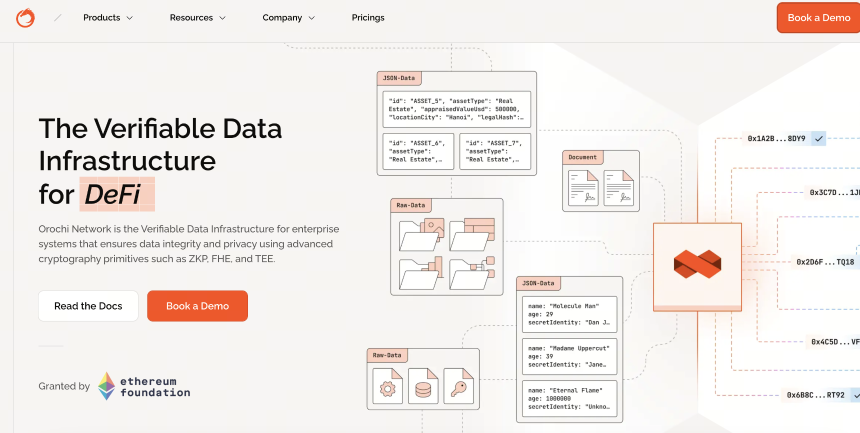The image size is (860, 433).
Task: Click the table folder icon in Raw-Data
Action: coord(472,234)
